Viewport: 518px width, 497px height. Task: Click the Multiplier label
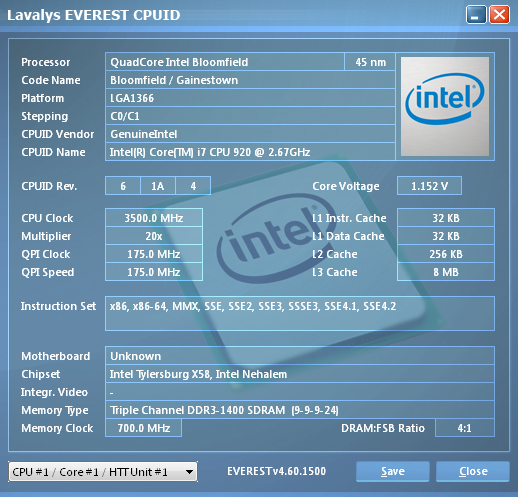pos(46,236)
